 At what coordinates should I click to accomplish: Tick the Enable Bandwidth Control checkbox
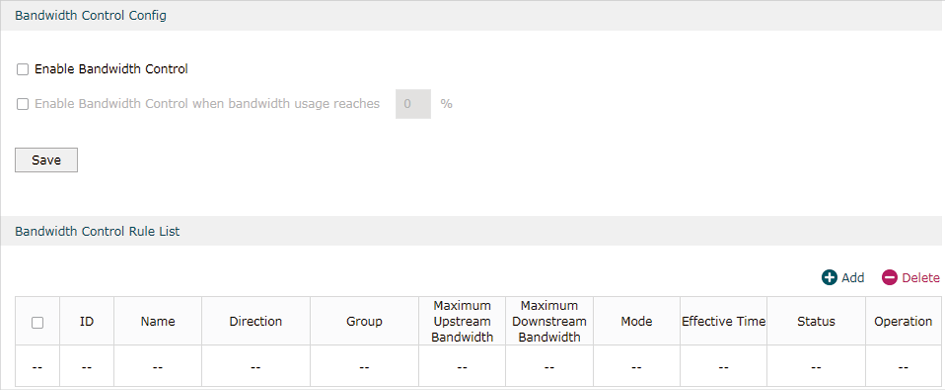23,69
